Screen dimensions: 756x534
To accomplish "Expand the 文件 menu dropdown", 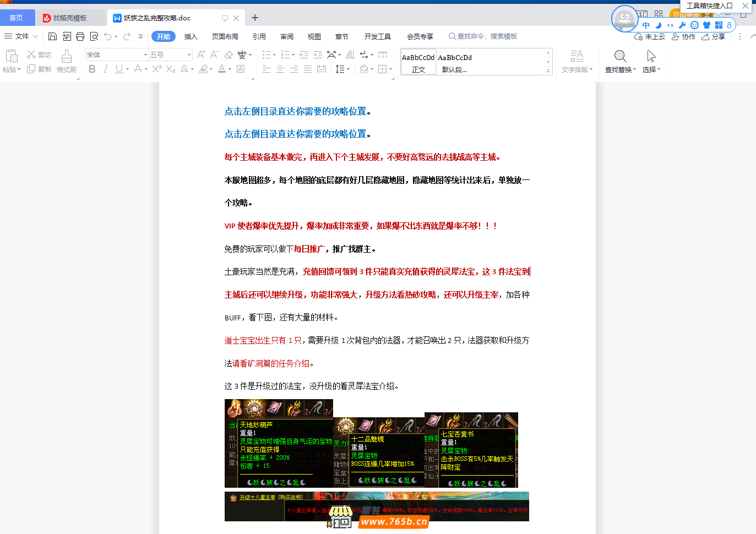I will coord(22,36).
